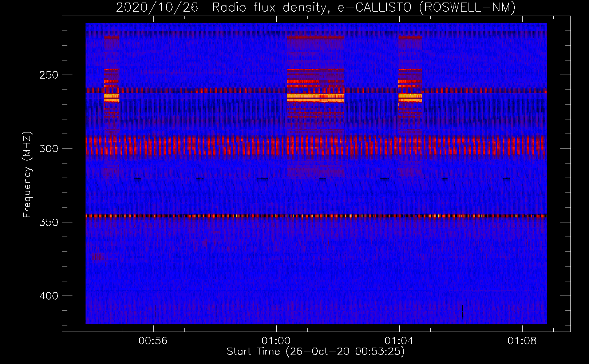Click the widest bright burst near 01:00
This screenshot has width=589, height=364.
pyautogui.click(x=316, y=98)
